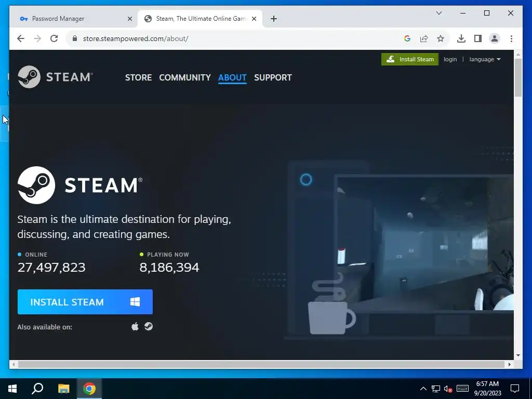
Task: Open Chrome tab search chevron
Action: coord(438,13)
